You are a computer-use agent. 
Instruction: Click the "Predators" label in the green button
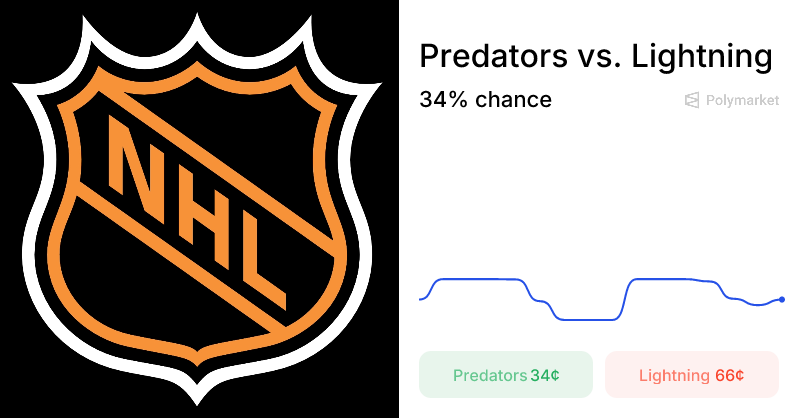489,376
